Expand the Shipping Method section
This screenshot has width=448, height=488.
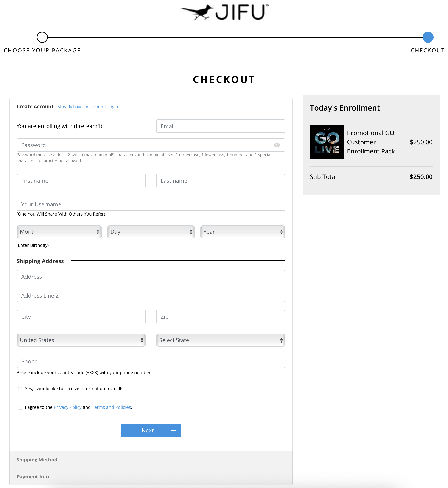point(151,460)
